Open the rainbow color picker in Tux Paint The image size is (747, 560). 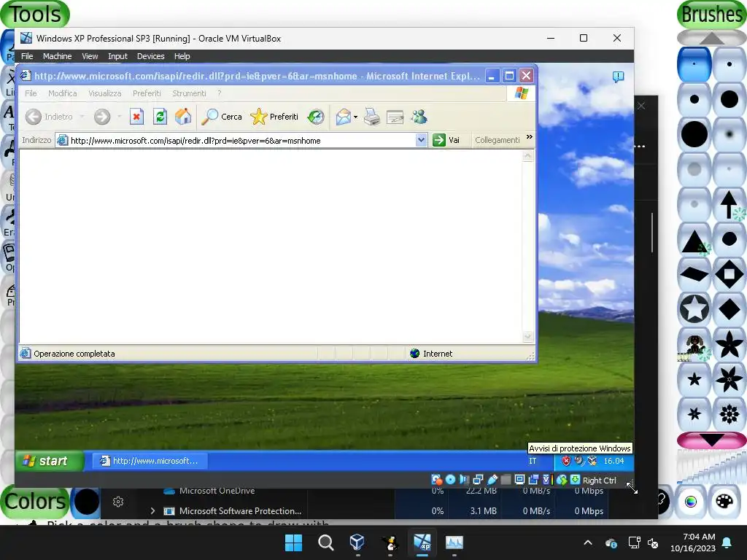pos(690,502)
